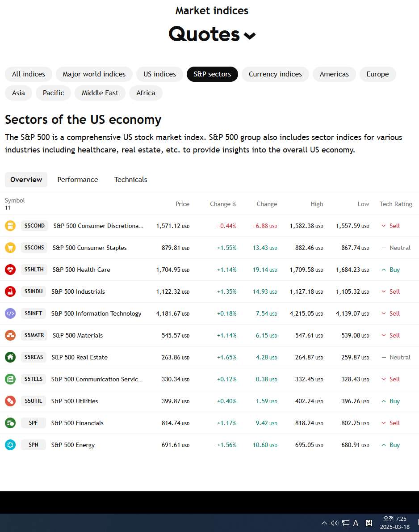This screenshot has height=532, width=419.
Task: Open the system tray hidden icons chevron
Action: pyautogui.click(x=324, y=523)
